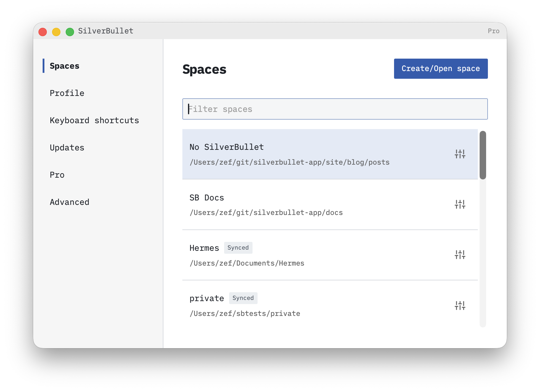Select the Hermes space name
The width and height of the screenshot is (540, 392).
pyautogui.click(x=204, y=248)
